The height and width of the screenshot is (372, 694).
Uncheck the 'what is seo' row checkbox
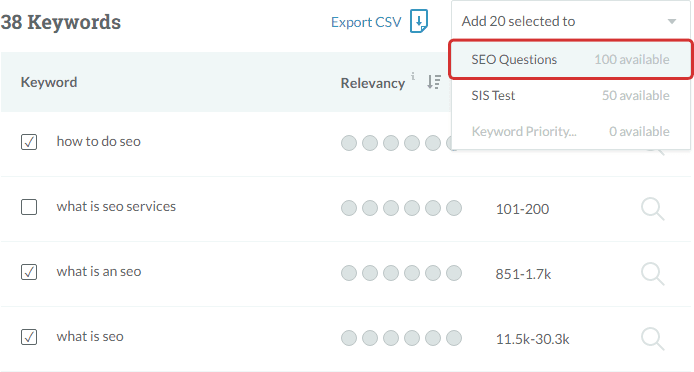point(29,337)
